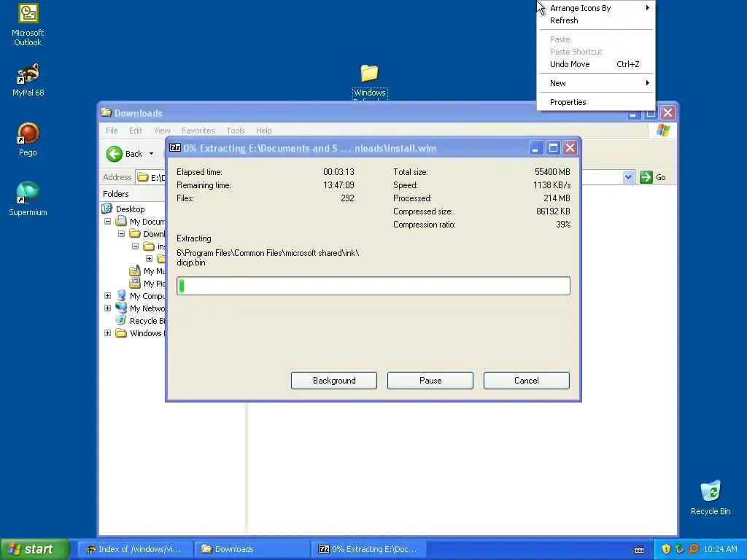Switch to 0% Extracting taskbar button
Image resolution: width=747 pixels, height=560 pixels.
(368, 549)
